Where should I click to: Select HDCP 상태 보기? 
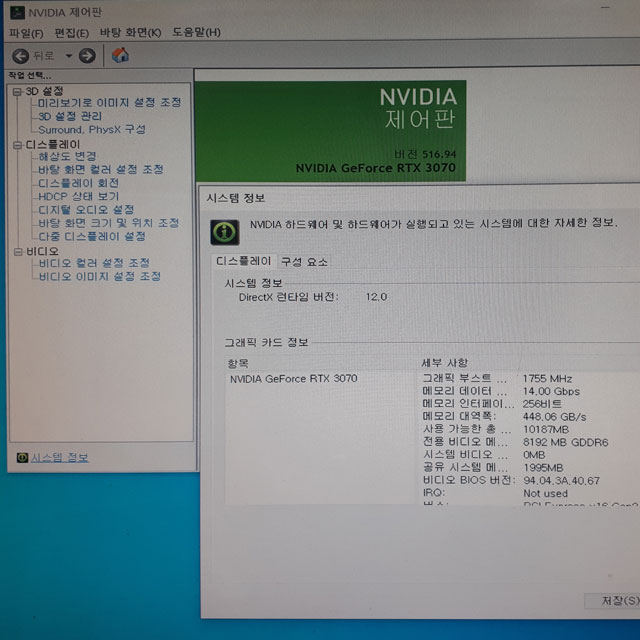click(78, 196)
